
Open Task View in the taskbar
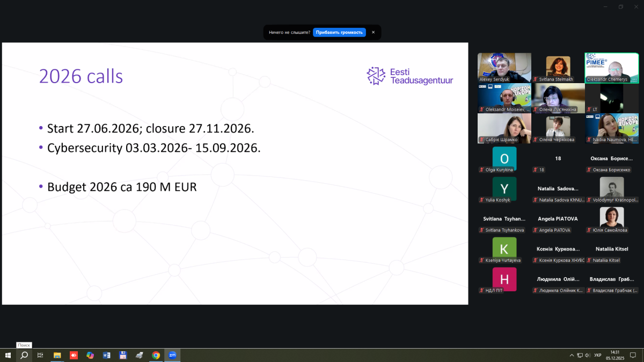click(40, 355)
